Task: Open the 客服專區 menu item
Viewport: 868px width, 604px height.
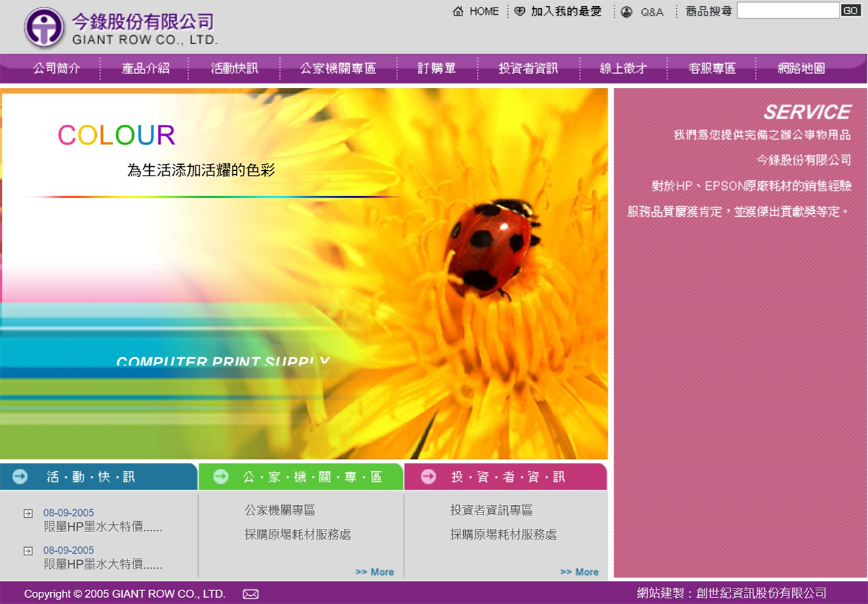Action: 712,68
